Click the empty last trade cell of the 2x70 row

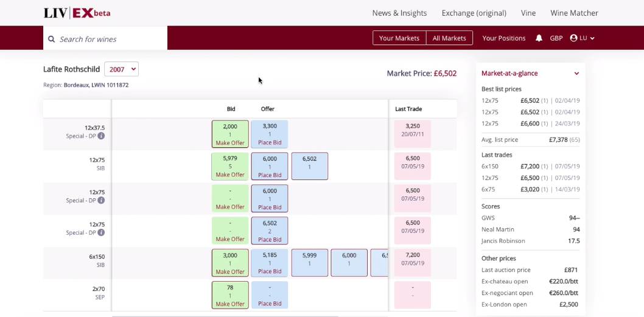point(412,295)
